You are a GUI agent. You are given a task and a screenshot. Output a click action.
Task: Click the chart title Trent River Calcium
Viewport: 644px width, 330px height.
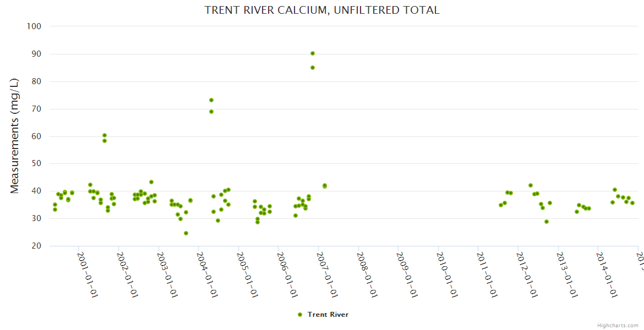[322, 10]
